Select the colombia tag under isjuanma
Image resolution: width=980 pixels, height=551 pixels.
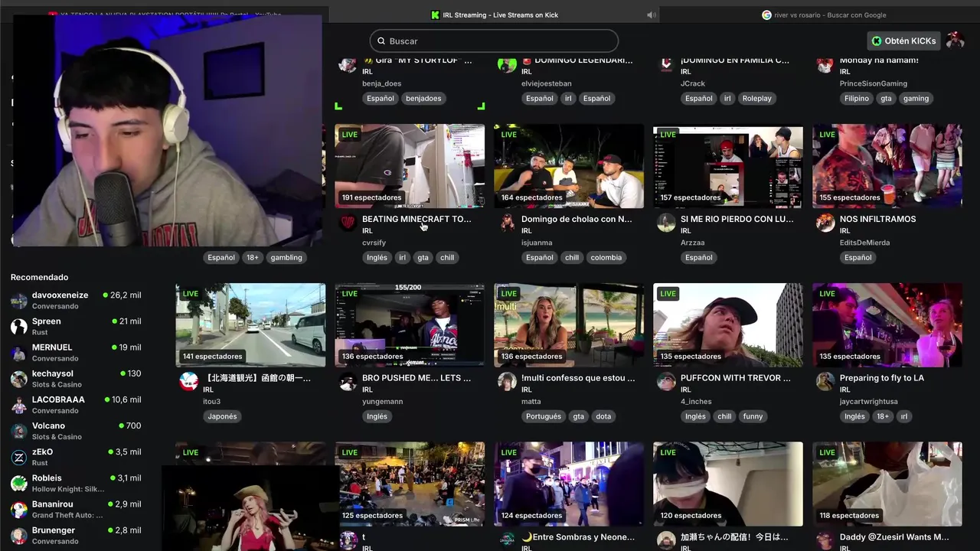click(x=606, y=257)
